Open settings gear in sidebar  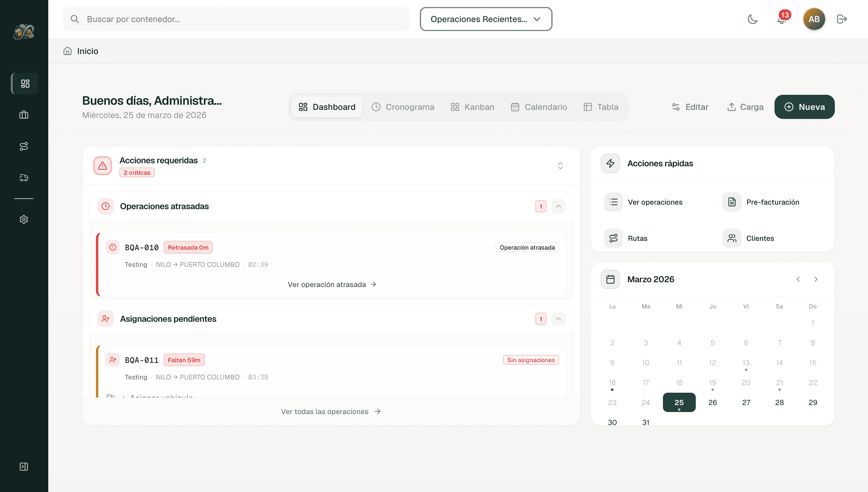pos(24,219)
